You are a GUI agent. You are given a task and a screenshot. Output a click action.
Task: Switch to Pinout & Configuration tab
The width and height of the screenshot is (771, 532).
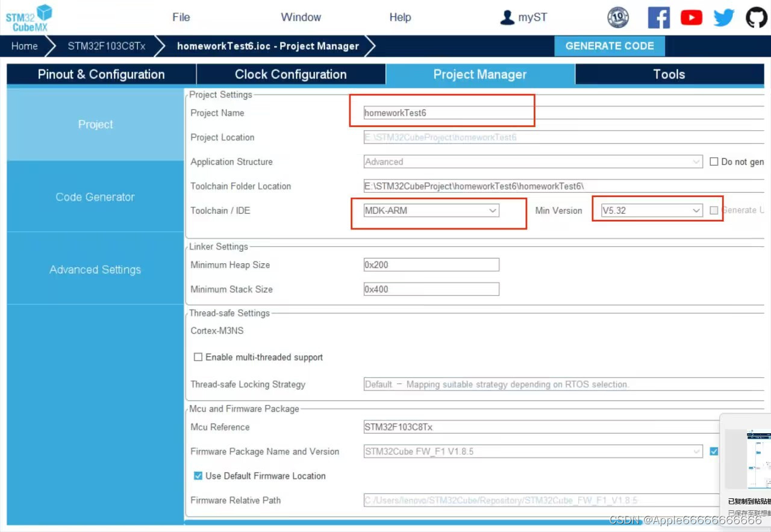tap(101, 75)
